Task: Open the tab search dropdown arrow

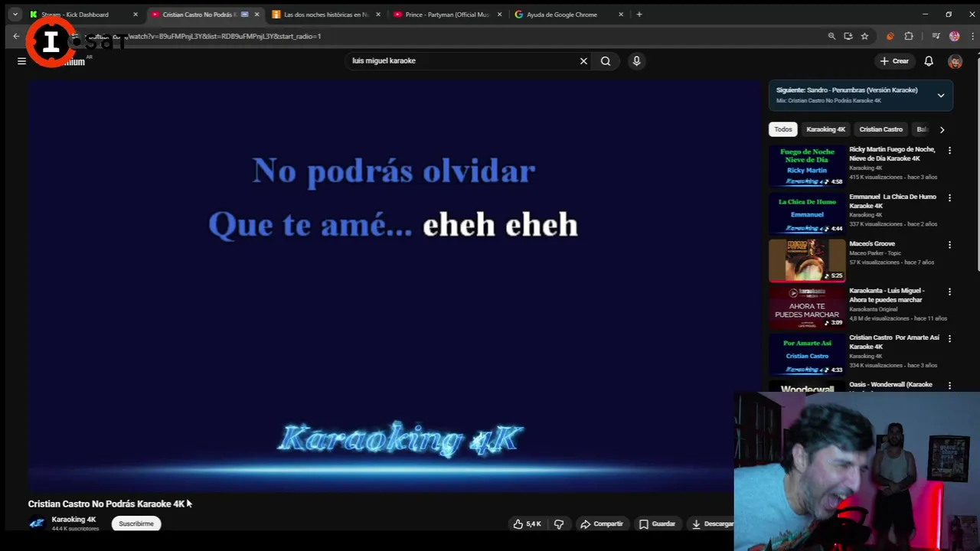Action: [x=15, y=15]
